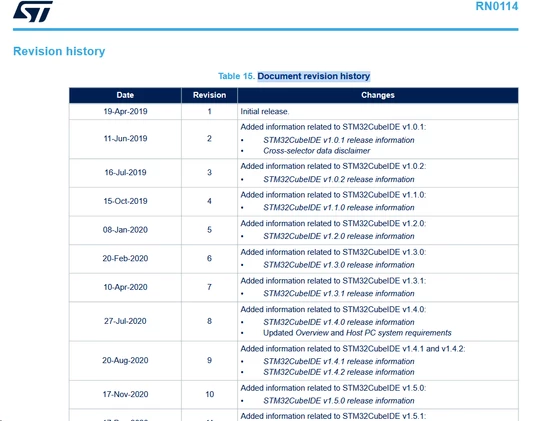
Task: Open STM32CubeIDE v1.4.0 release information link
Action: (338, 322)
